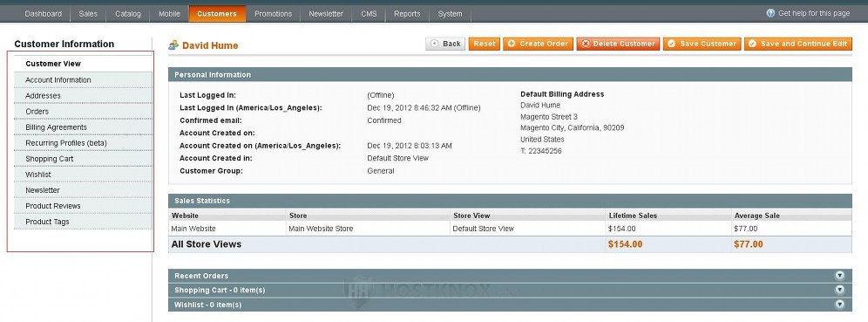The image size is (868, 322).
Task: Click the Reset button
Action: [485, 44]
